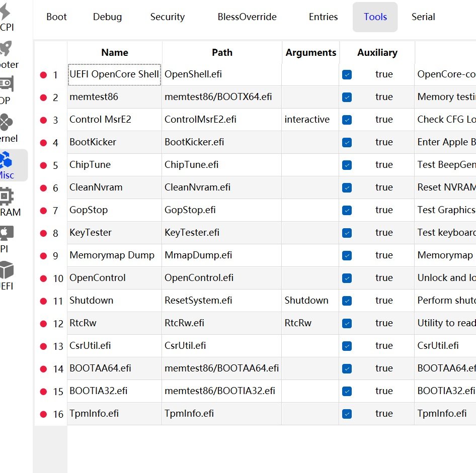Select the Shutdown arguments cell

point(310,301)
